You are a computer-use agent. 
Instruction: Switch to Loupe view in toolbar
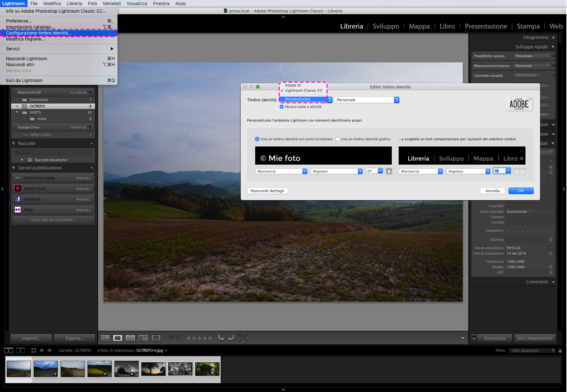(x=118, y=338)
